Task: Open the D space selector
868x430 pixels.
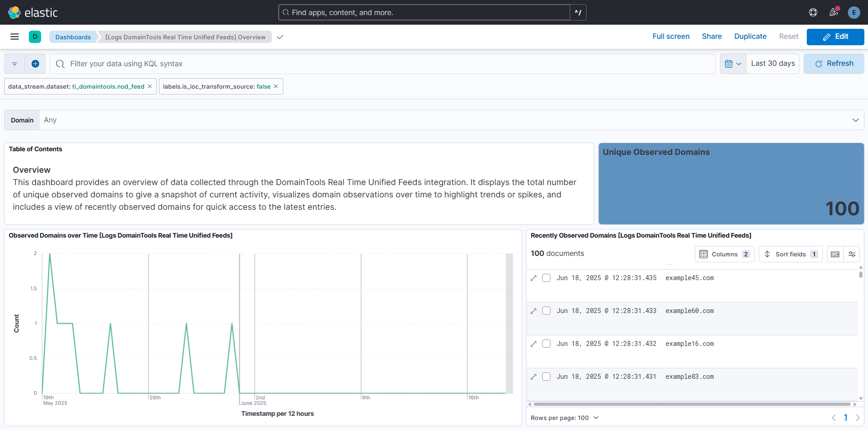Action: [35, 37]
